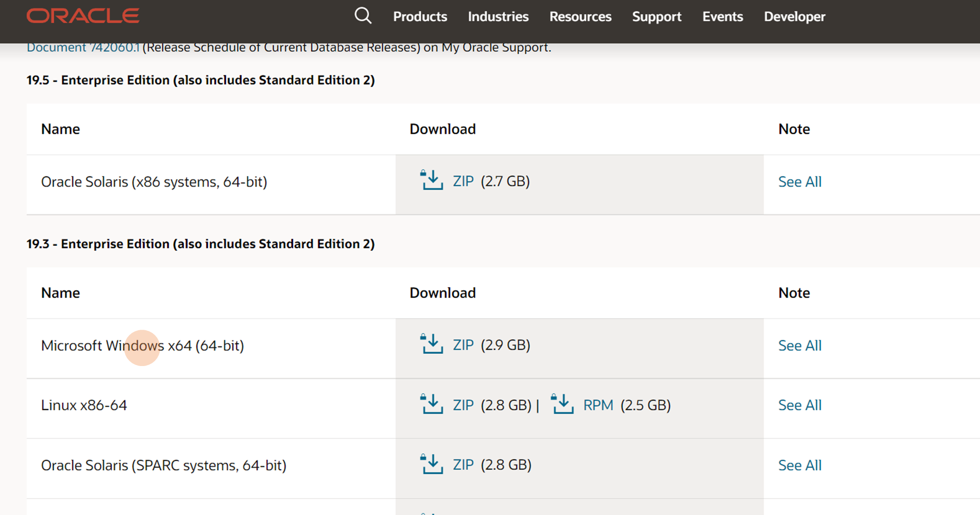Image resolution: width=980 pixels, height=515 pixels.
Task: Open the Support menu
Action: click(657, 17)
